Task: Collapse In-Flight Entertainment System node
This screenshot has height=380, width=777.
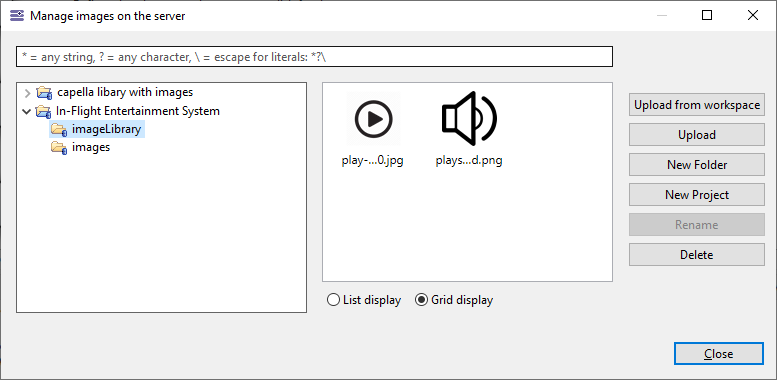Action: 27,111
